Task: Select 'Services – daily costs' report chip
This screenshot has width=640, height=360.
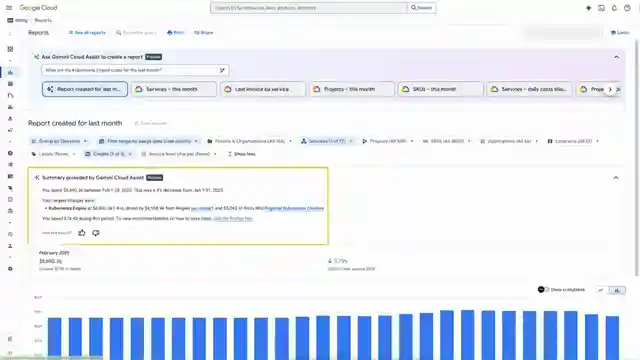Action: click(530, 89)
